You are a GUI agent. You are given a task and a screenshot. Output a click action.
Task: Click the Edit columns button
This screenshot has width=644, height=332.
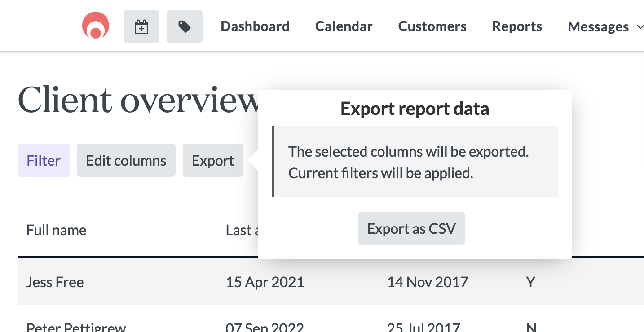point(126,160)
